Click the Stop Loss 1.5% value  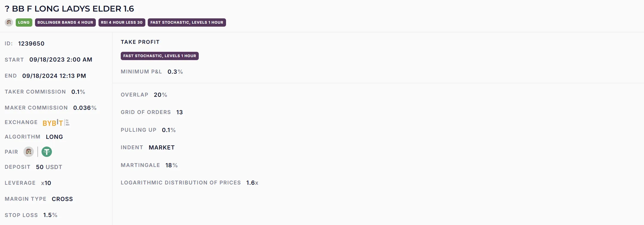coord(50,215)
